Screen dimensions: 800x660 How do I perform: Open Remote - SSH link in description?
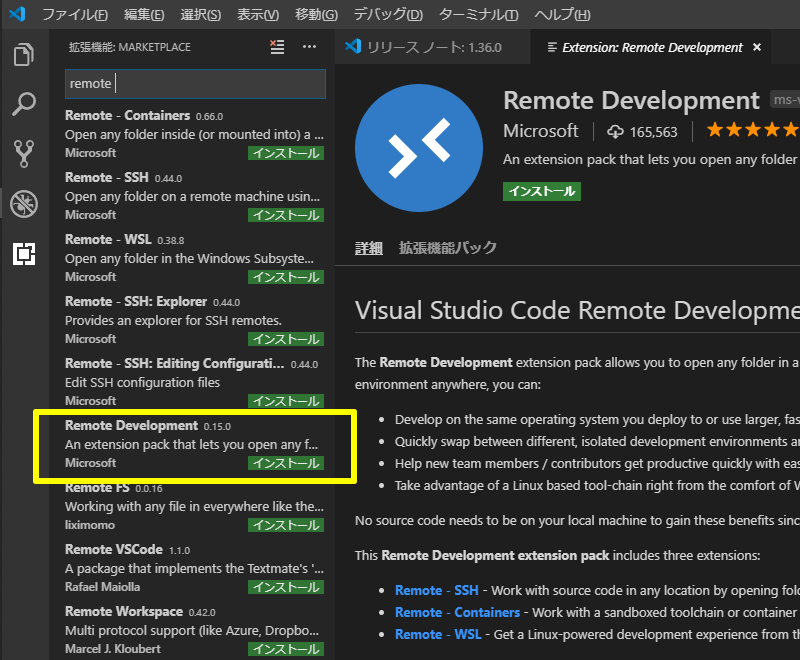[x=437, y=591]
